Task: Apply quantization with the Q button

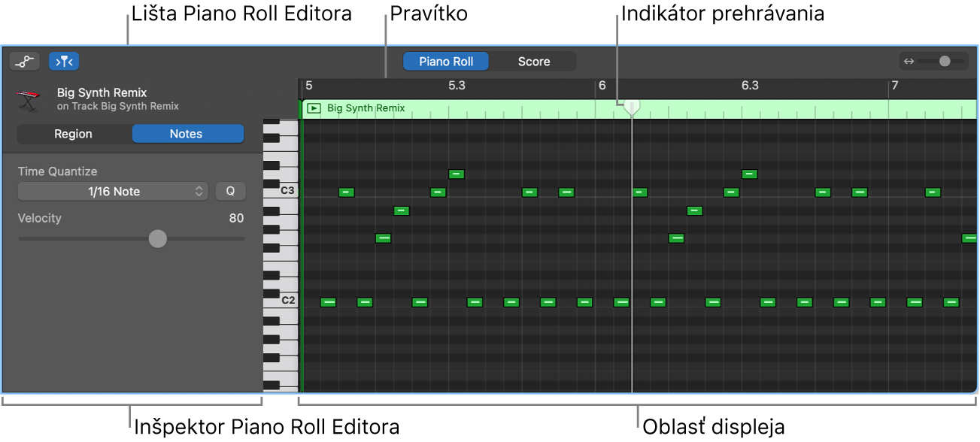Action: click(x=230, y=191)
